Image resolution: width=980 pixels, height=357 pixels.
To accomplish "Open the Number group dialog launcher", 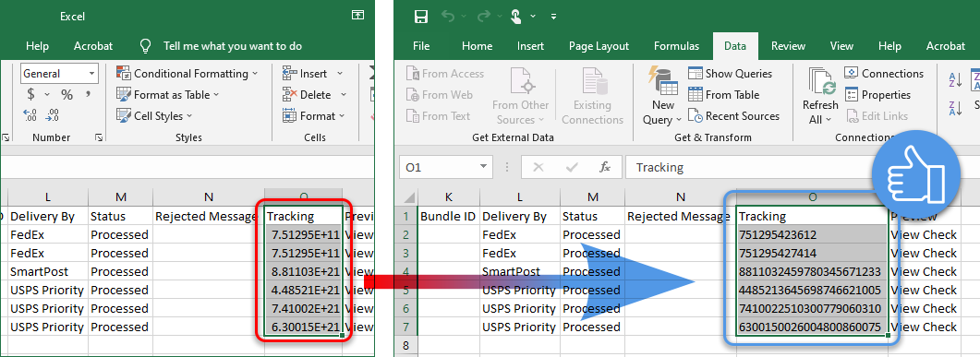I will (x=98, y=137).
